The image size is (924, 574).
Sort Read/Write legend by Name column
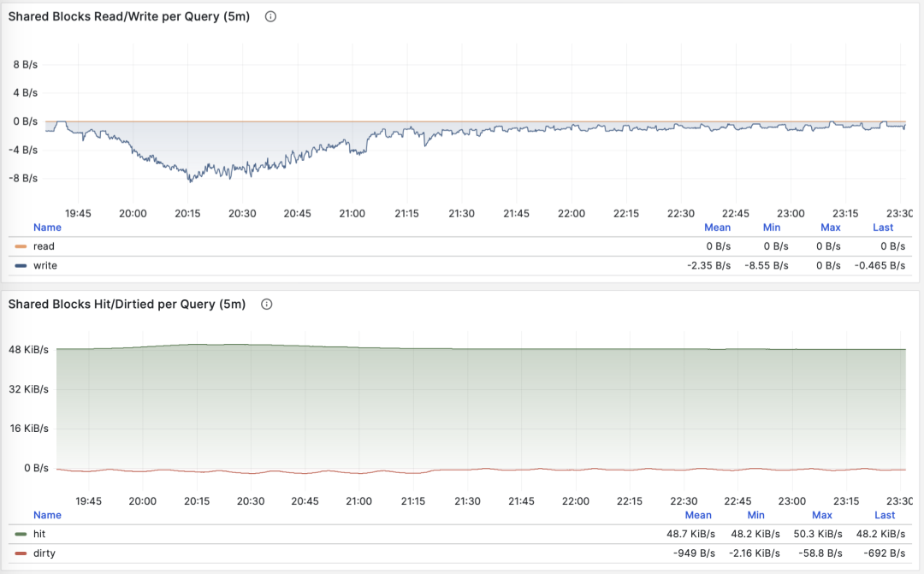tap(47, 228)
